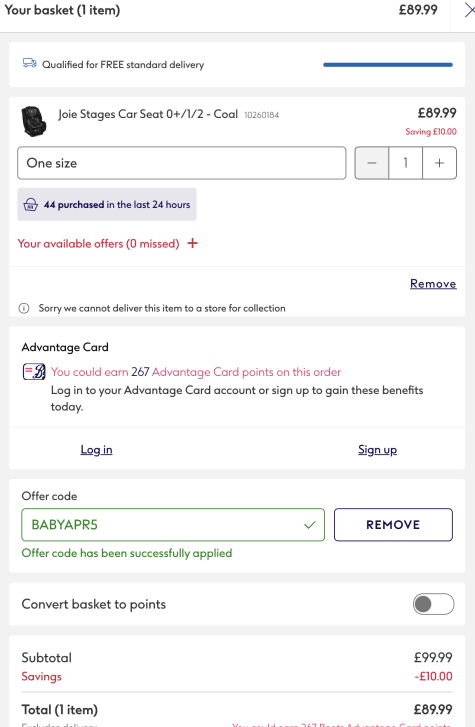Toggle Convert basket to points switch
The height and width of the screenshot is (727, 475).
433,604
